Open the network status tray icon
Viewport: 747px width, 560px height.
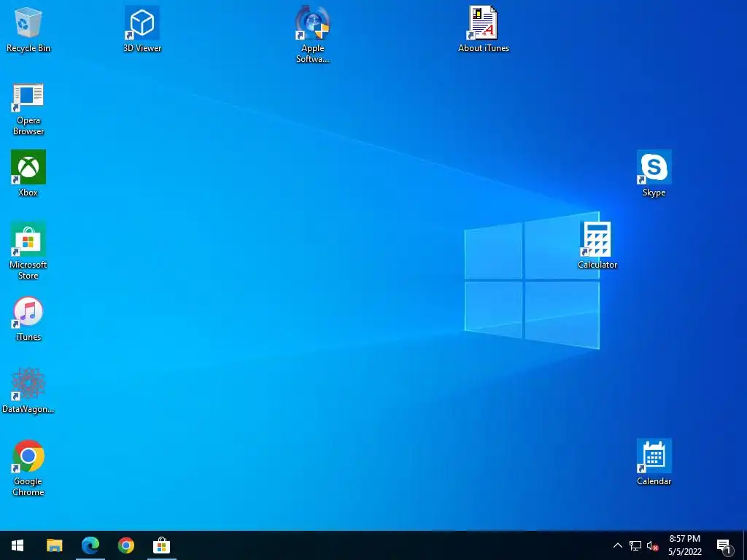(635, 545)
